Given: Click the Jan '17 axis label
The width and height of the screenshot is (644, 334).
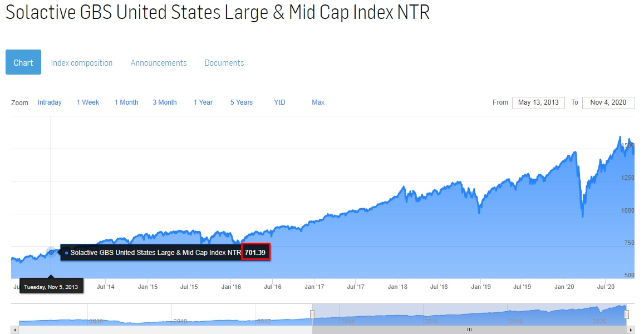Looking at the screenshot, I should tap(314, 287).
